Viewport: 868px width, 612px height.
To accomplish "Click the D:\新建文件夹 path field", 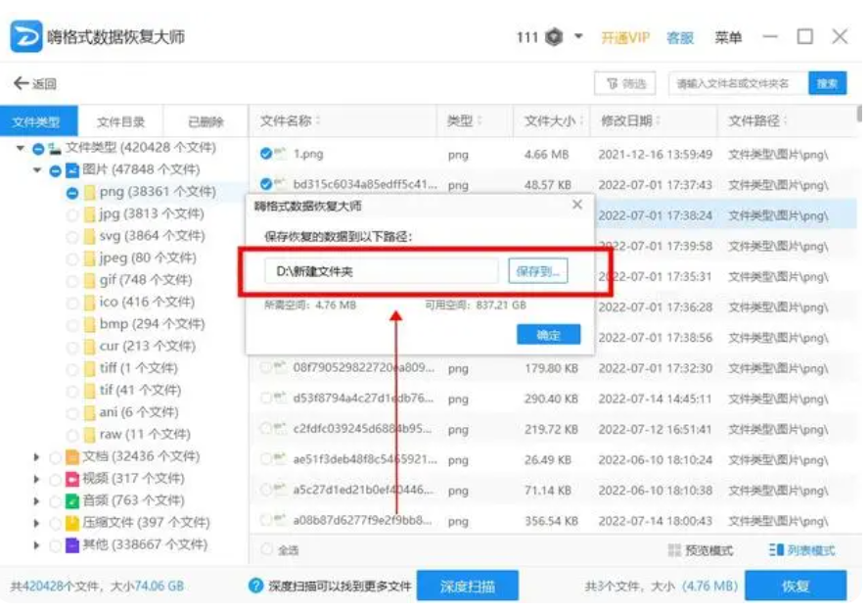I will (x=381, y=271).
